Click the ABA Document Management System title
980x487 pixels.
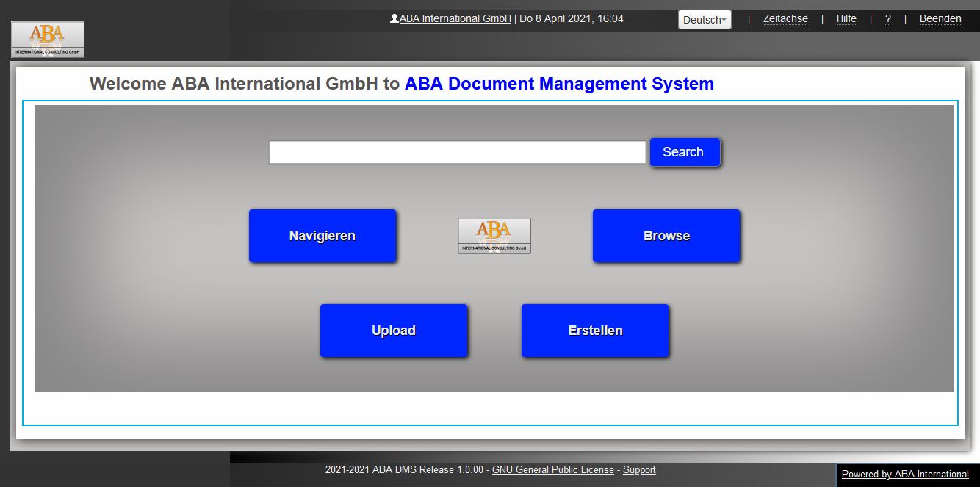tap(559, 84)
